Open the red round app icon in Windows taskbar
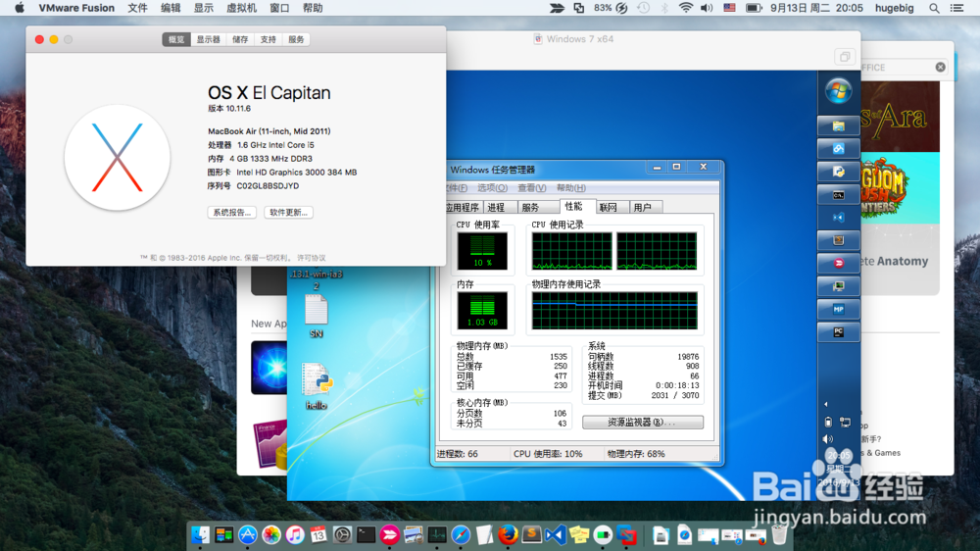980x551 pixels. pyautogui.click(x=838, y=264)
